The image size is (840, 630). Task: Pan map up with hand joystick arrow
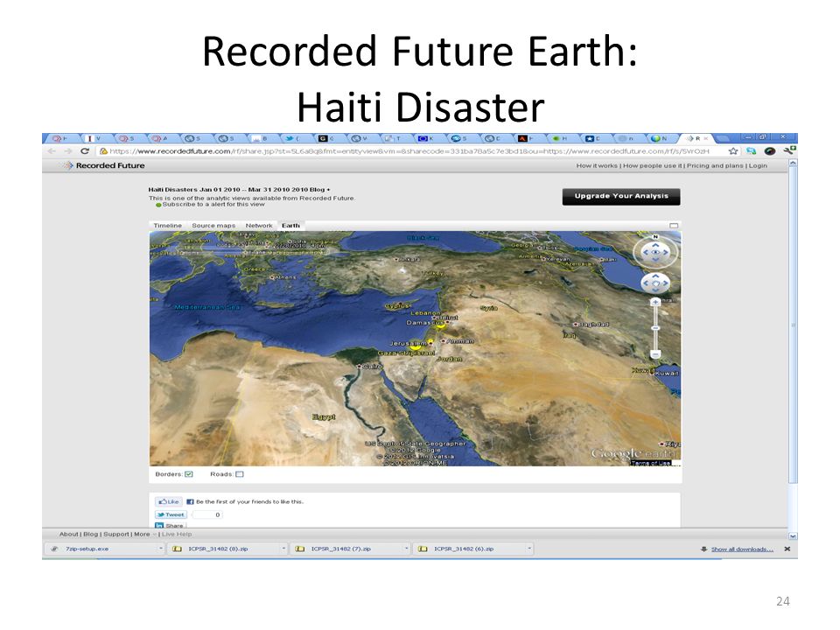655,276
